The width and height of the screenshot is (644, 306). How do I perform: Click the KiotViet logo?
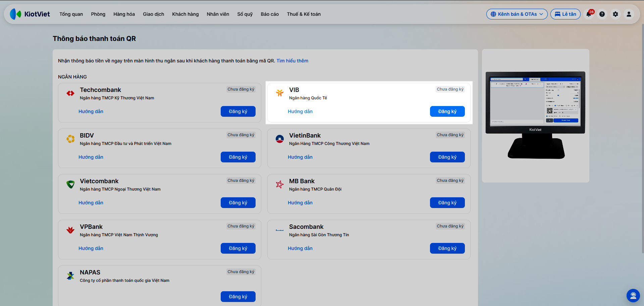[30, 14]
